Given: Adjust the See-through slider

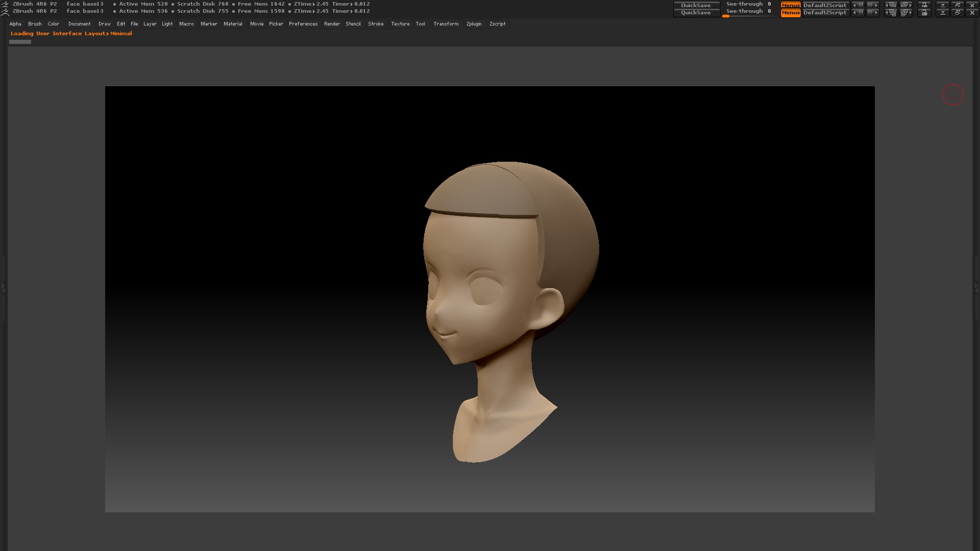Looking at the screenshot, I should [x=748, y=12].
